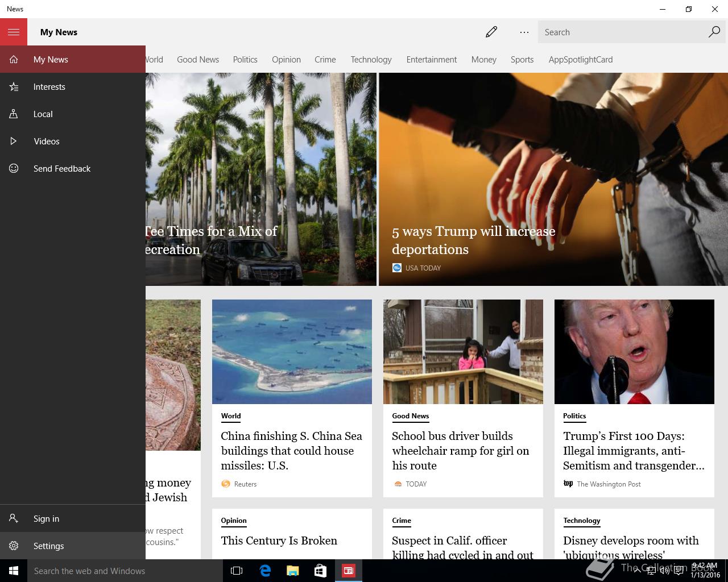Screen dimensions: 728x582
Task: Open Videos in the sidebar
Action: pyautogui.click(x=73, y=141)
